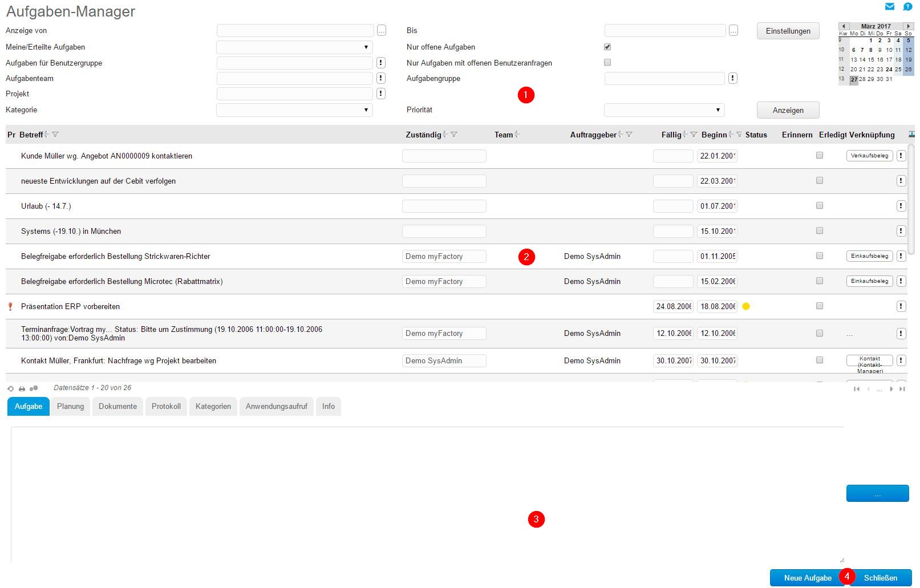Go to previous calendar month arrow

tap(844, 26)
